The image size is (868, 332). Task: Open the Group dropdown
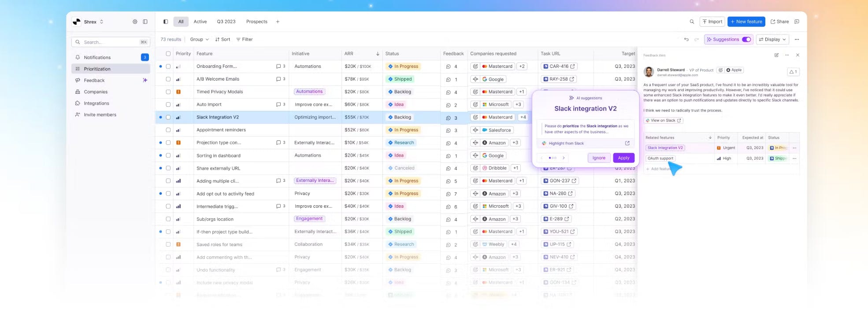(x=199, y=40)
